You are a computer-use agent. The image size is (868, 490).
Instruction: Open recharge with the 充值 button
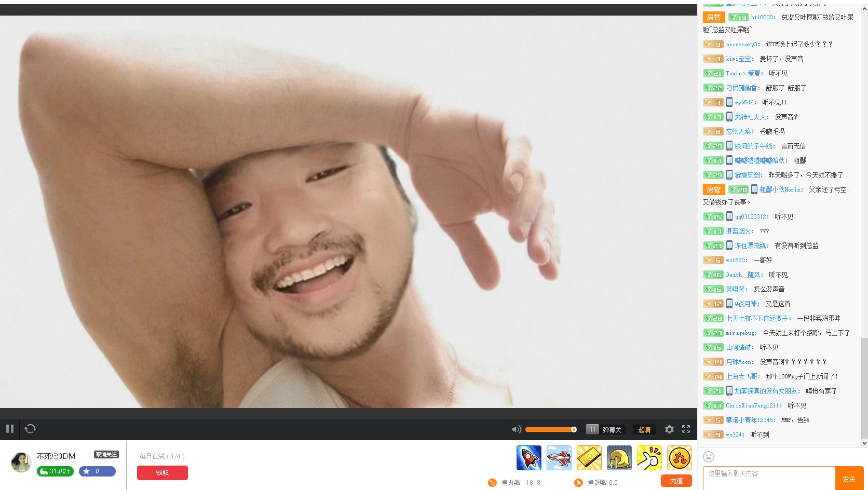coord(676,481)
